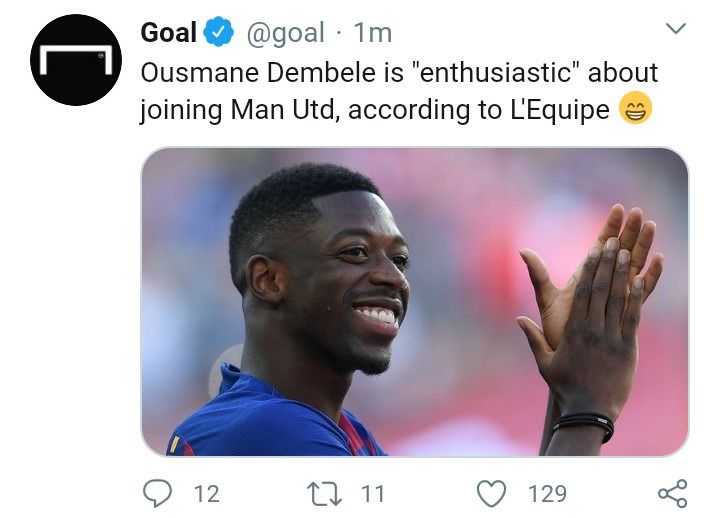The height and width of the screenshot is (518, 720).
Task: Click the share icon
Action: coord(672,493)
